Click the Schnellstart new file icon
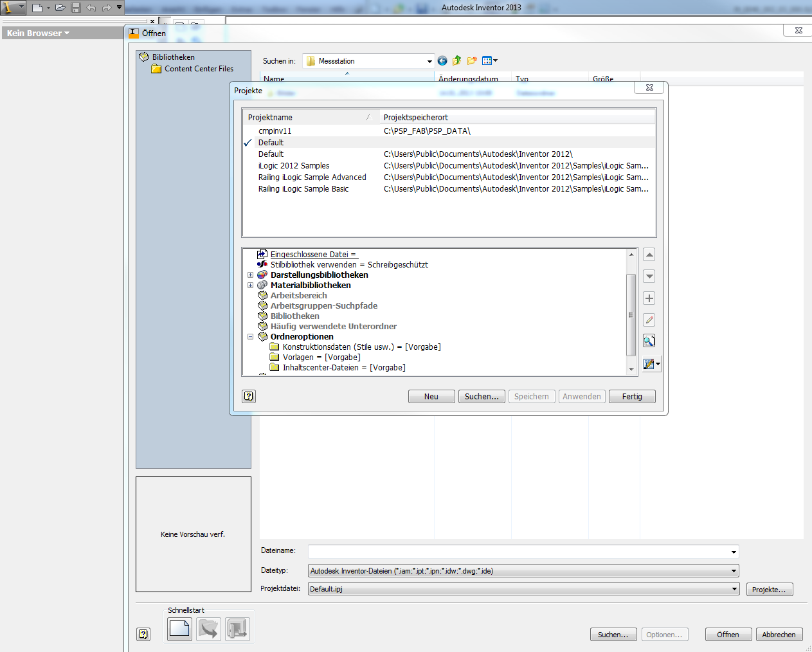 point(179,629)
